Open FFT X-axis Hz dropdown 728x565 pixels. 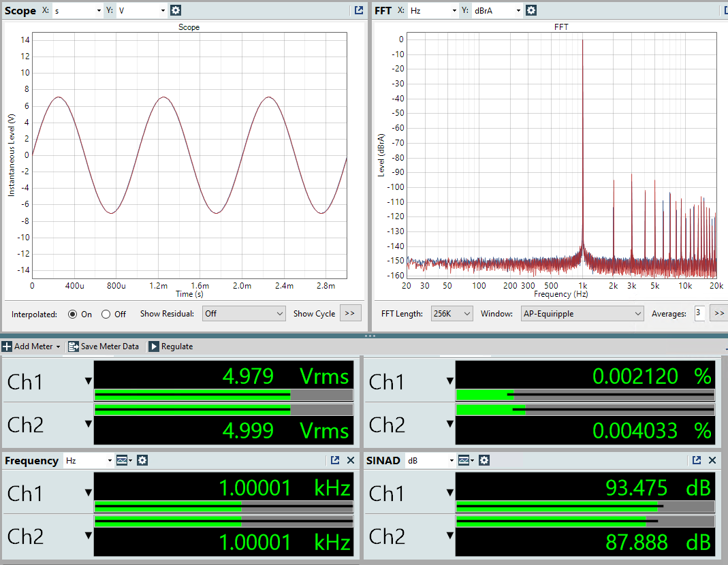[x=432, y=10]
